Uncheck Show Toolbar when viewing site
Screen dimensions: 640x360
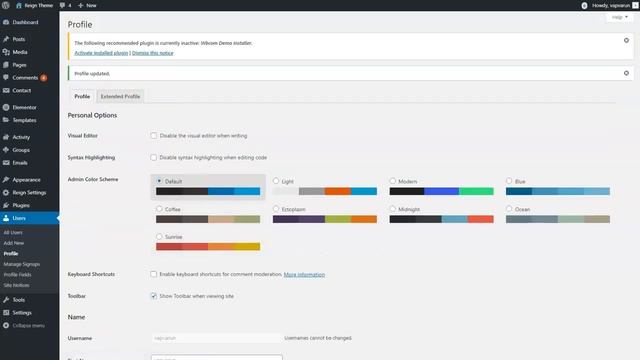click(x=153, y=296)
